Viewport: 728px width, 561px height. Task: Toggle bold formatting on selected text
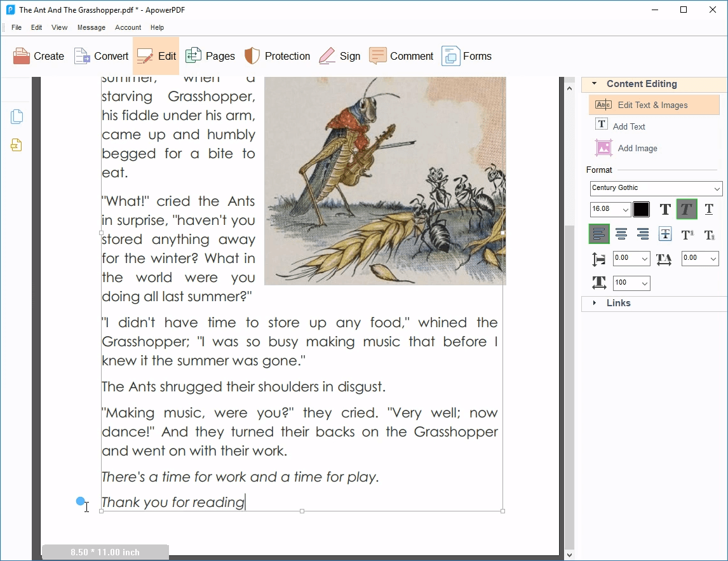pos(664,209)
